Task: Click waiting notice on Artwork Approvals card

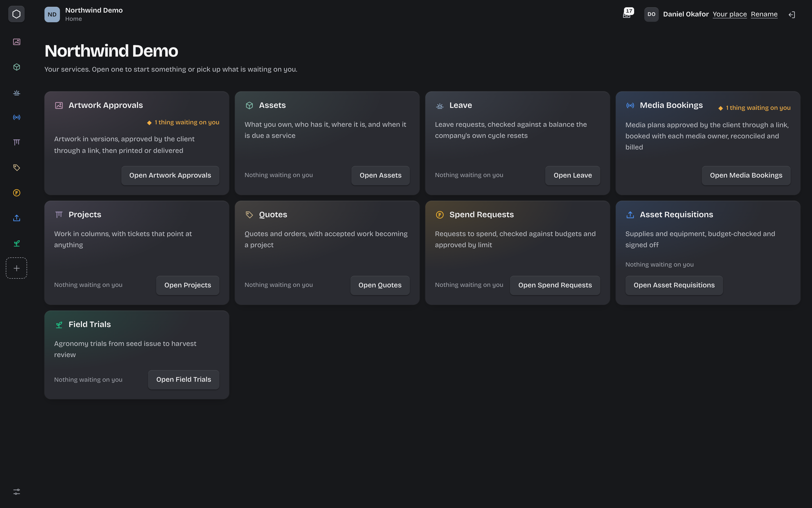Action: pyautogui.click(x=183, y=122)
